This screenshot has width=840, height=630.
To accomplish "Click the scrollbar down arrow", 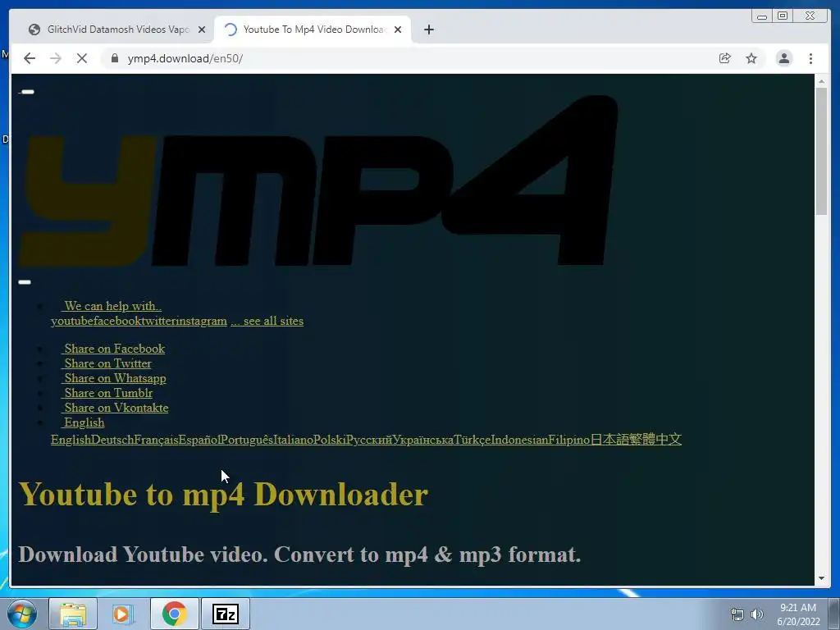I will [x=821, y=578].
